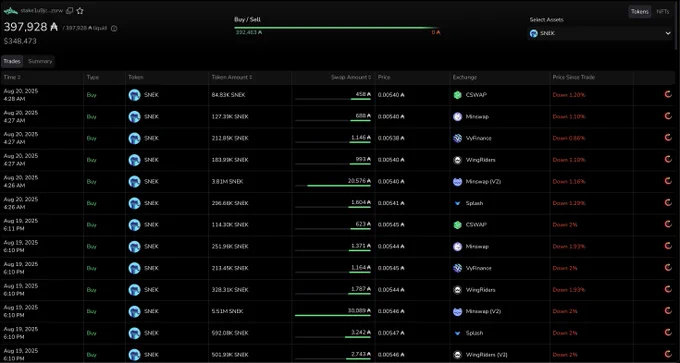Click the 213.45K SNEK token amount
The width and height of the screenshot is (680, 363).
pos(230,268)
